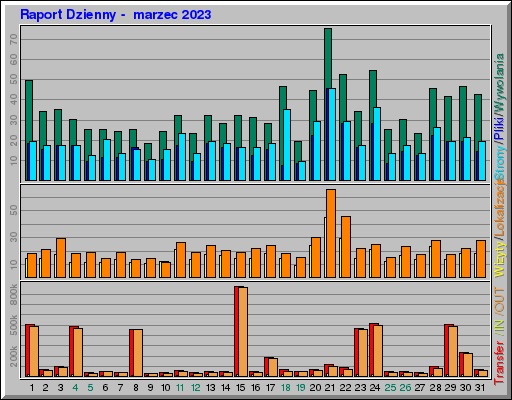Click day label 15 on the x-axis

pos(240,388)
